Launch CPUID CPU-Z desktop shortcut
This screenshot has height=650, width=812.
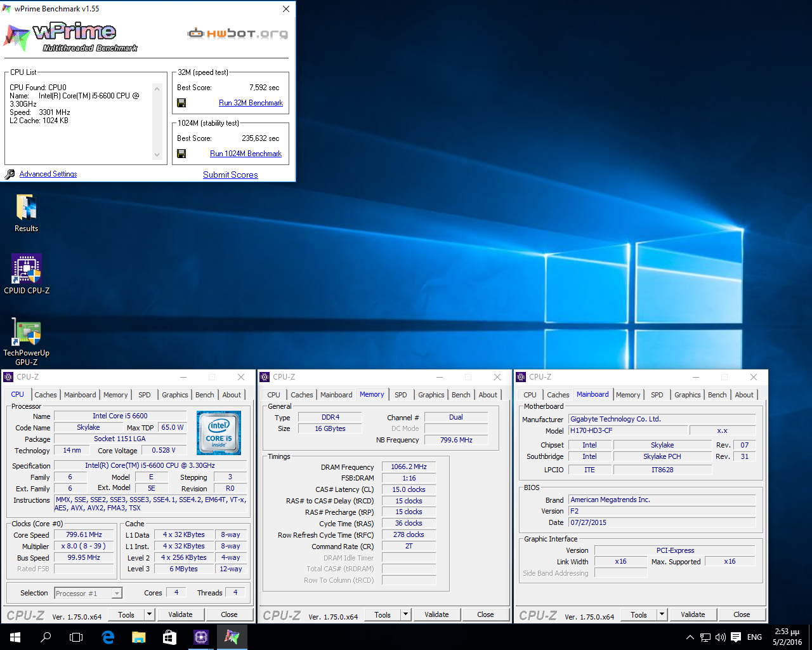(x=26, y=275)
